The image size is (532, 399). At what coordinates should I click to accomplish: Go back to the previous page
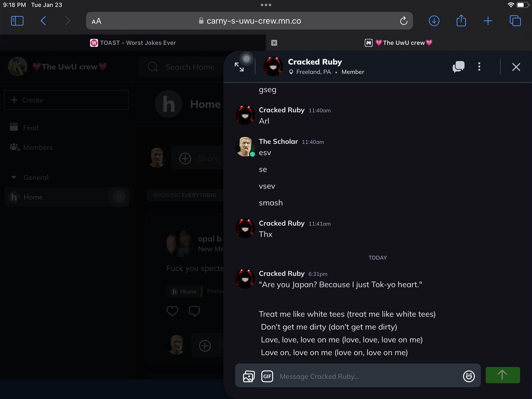(43, 21)
